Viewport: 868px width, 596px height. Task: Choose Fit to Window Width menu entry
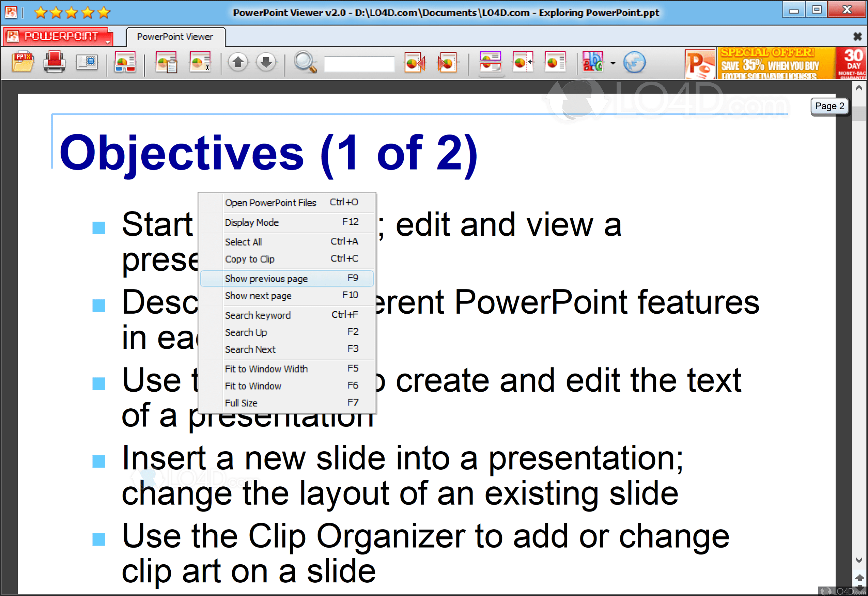click(x=287, y=369)
